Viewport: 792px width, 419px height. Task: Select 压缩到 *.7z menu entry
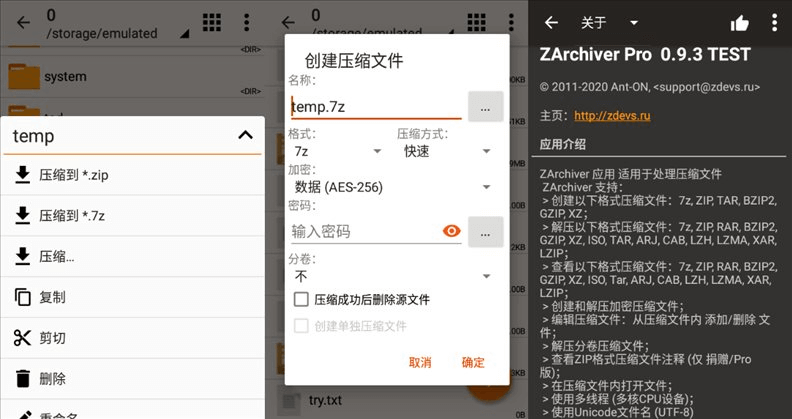coord(70,215)
